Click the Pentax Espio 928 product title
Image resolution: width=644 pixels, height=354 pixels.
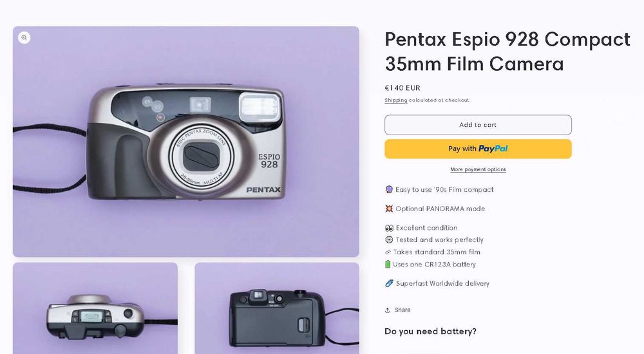click(x=507, y=51)
